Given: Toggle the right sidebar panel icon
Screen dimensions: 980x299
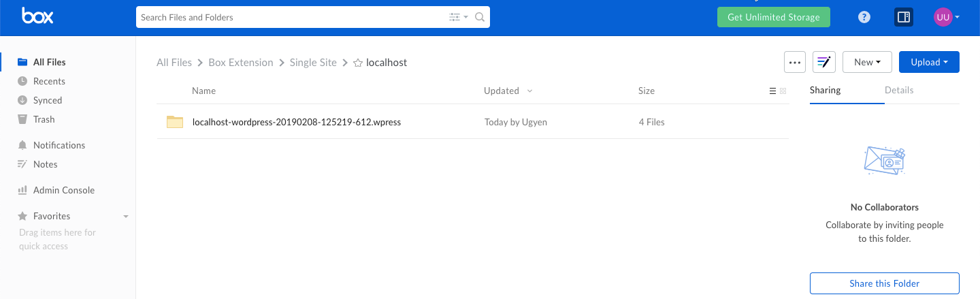Looking at the screenshot, I should pyautogui.click(x=903, y=18).
